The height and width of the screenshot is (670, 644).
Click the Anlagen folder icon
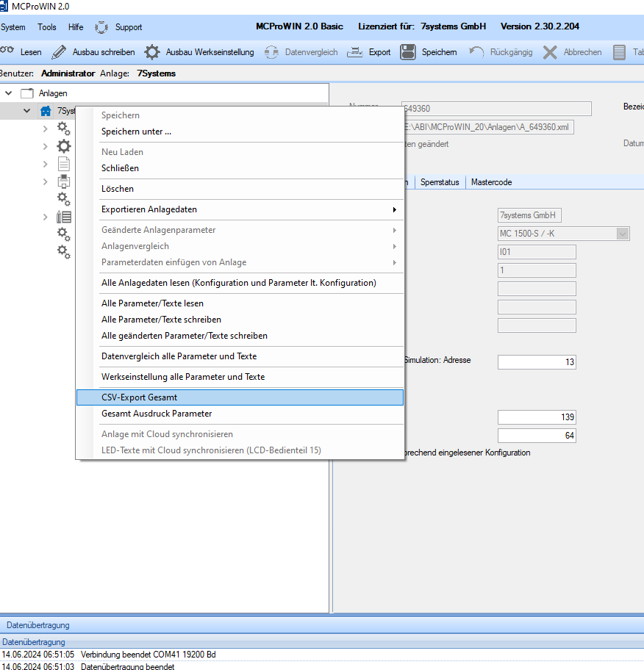27,93
